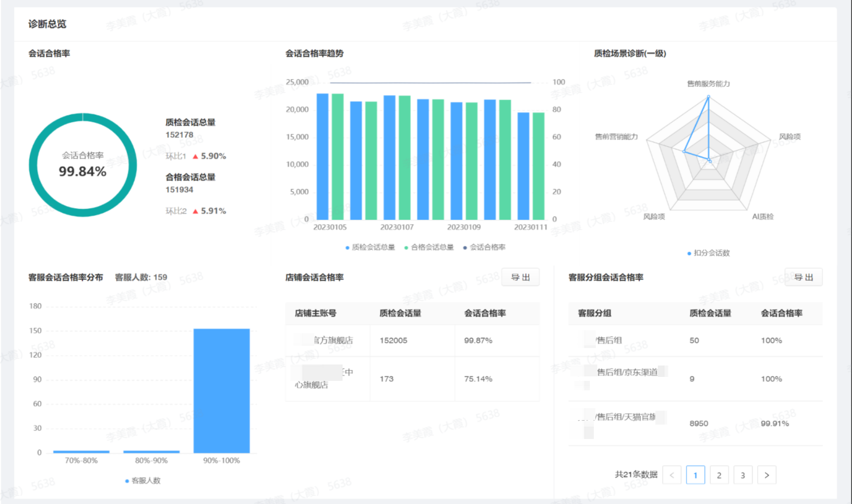Click the 70%-80% bar in distribution chart
This screenshot has width=852, height=504.
click(81, 451)
